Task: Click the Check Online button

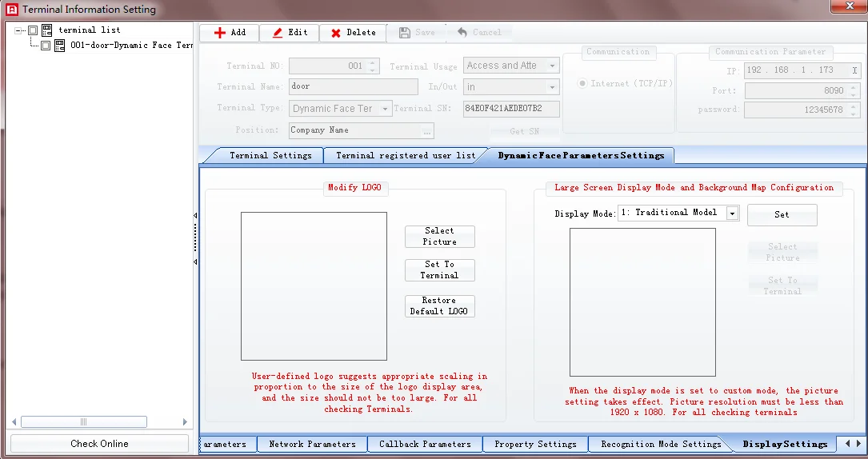Action: [x=99, y=443]
